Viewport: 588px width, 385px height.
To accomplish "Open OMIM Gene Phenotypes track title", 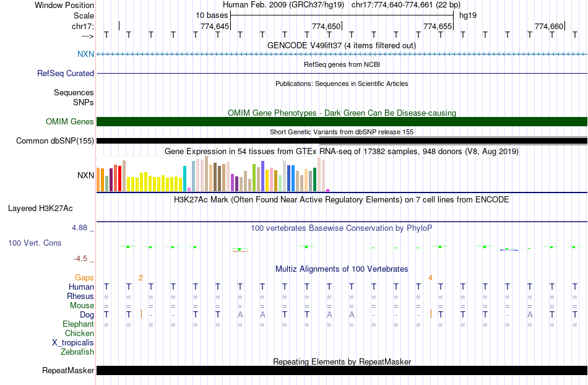I will (x=342, y=113).
